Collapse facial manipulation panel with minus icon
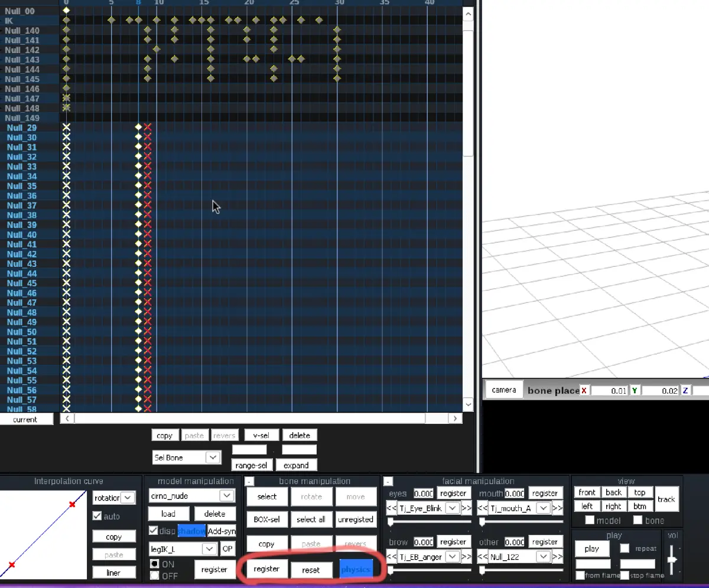 [x=388, y=482]
